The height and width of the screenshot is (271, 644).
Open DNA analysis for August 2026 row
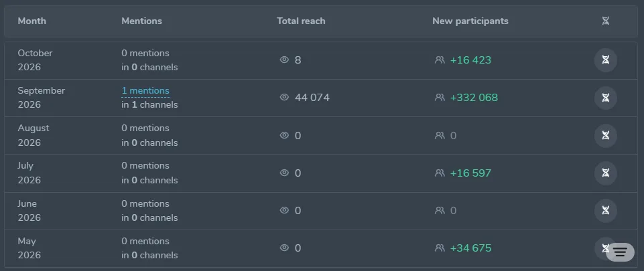pos(605,136)
